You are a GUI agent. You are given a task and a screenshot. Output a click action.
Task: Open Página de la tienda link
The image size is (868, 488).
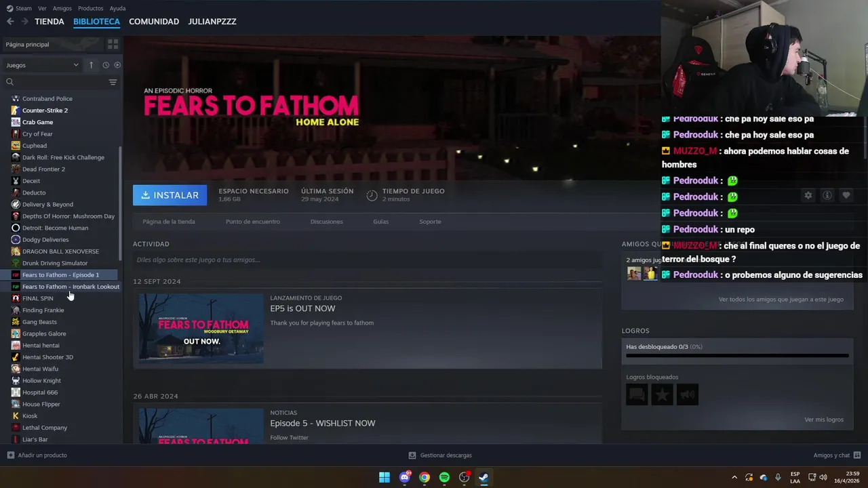click(x=169, y=222)
